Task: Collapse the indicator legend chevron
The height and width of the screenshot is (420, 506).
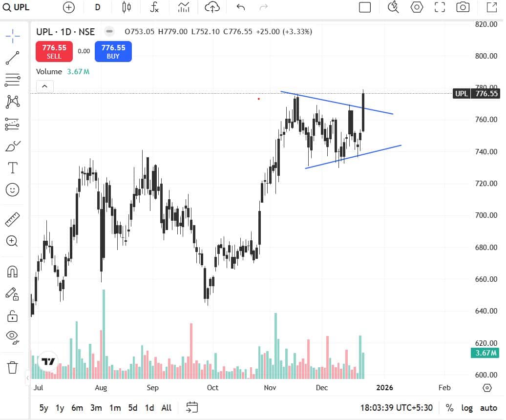Action: [x=44, y=86]
